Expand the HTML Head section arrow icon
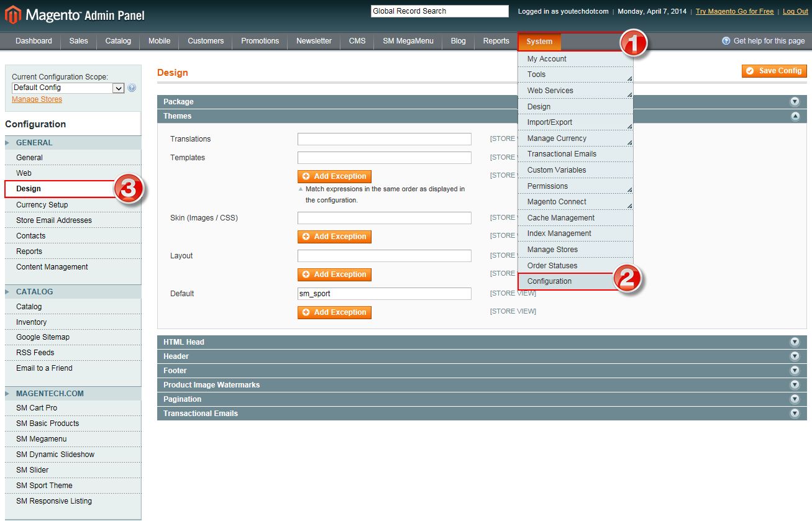 (795, 342)
